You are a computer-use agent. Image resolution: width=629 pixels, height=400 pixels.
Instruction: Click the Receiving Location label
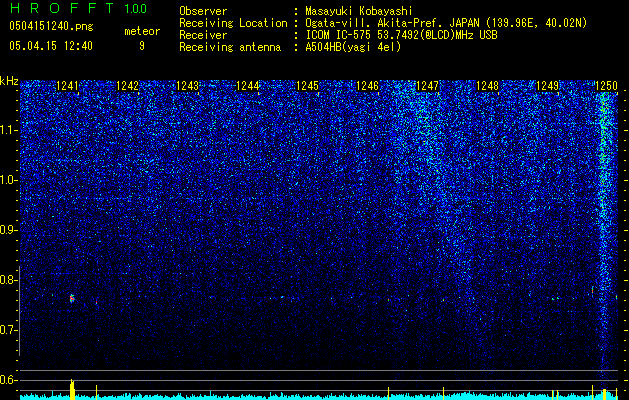click(x=233, y=23)
